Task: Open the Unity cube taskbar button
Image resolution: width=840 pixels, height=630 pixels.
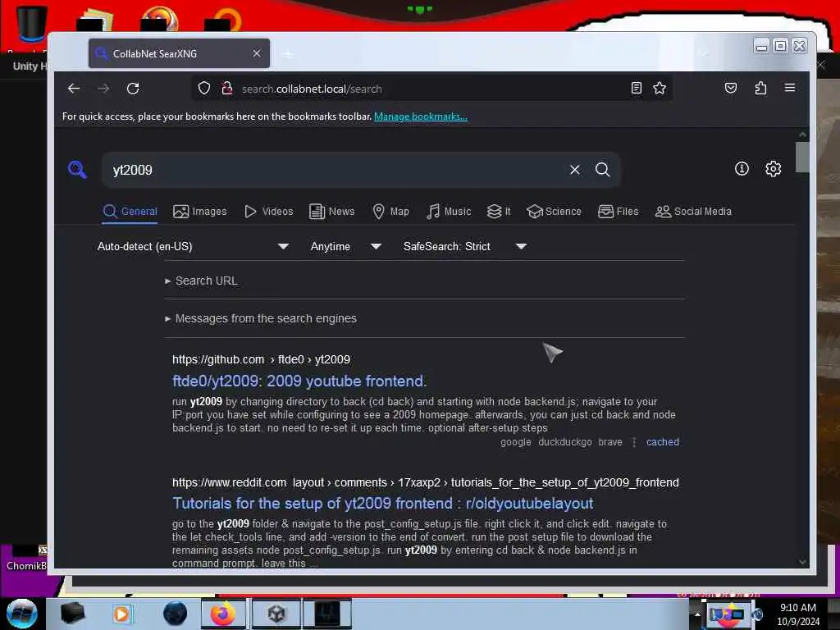Action: tap(276, 614)
